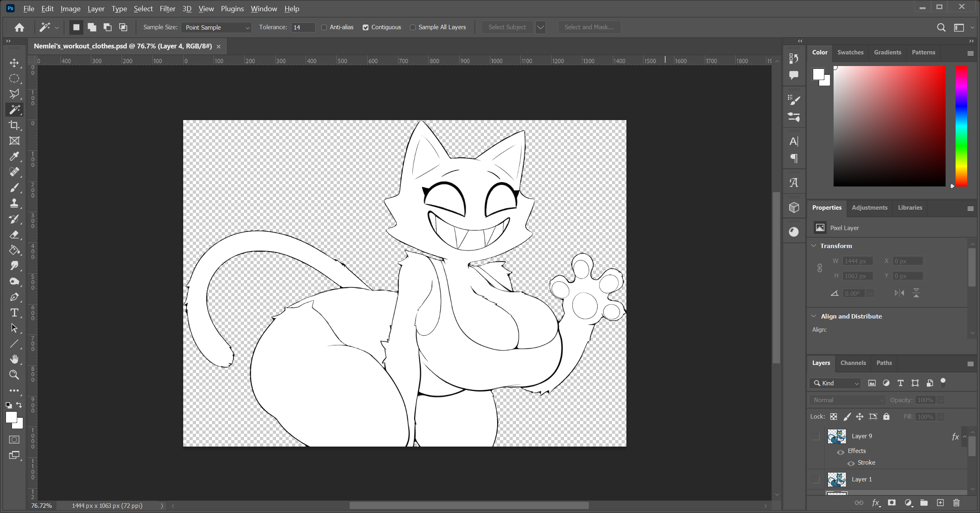The width and height of the screenshot is (980, 513).
Task: Open the Filter menu
Action: (x=167, y=8)
